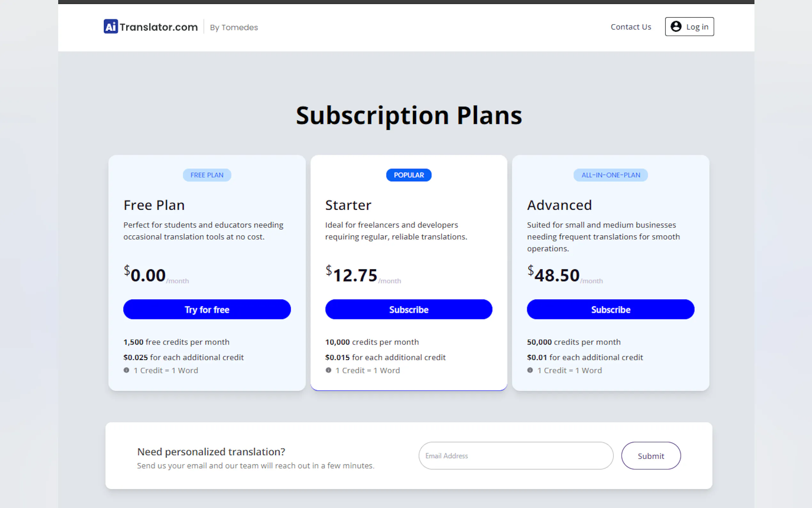The image size is (812, 508).
Task: Submit the personalized translation email form
Action: click(x=651, y=456)
